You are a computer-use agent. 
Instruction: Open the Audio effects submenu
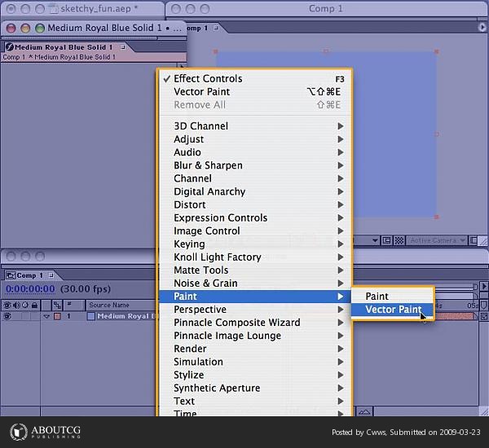click(x=255, y=152)
